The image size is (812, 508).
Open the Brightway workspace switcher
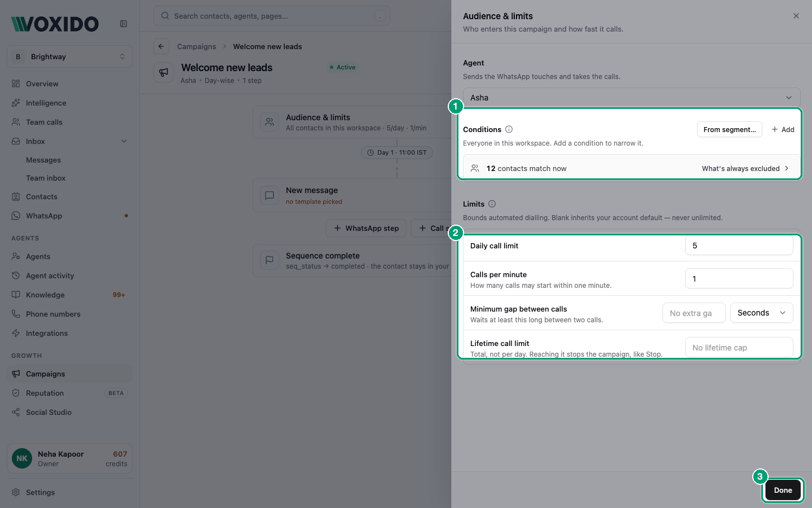point(70,56)
